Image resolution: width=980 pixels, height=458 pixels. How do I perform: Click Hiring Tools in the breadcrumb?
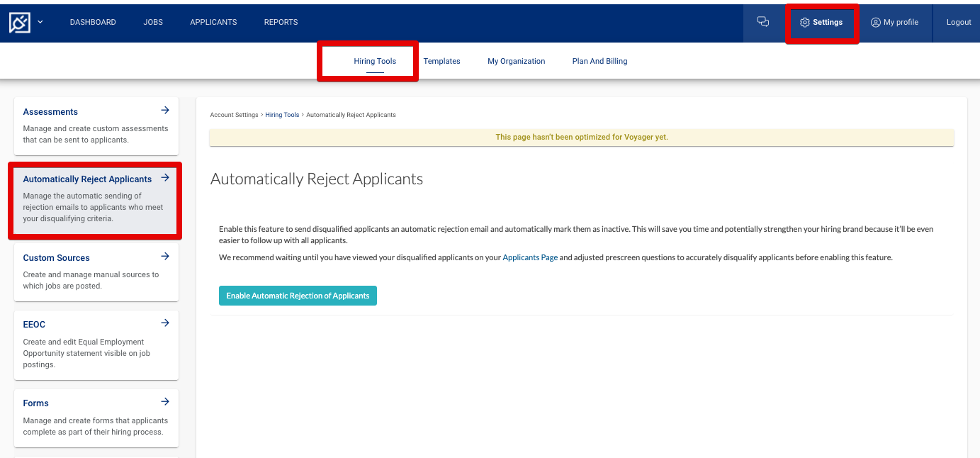282,114
